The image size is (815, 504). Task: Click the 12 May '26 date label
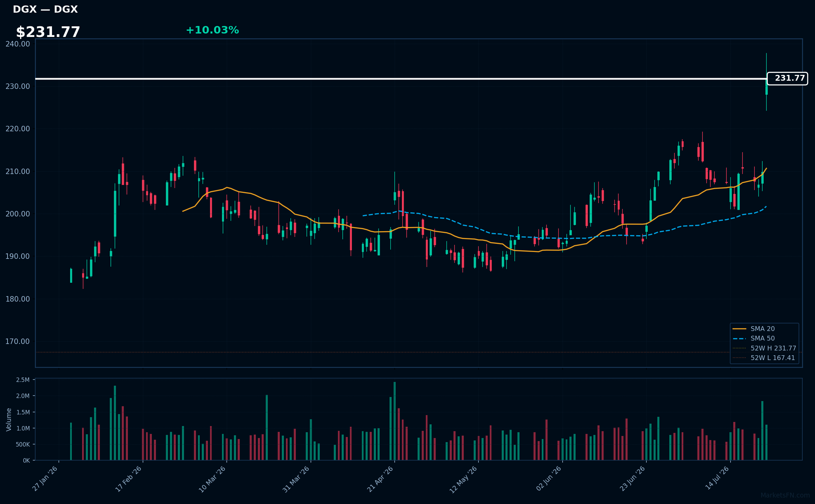(x=463, y=479)
